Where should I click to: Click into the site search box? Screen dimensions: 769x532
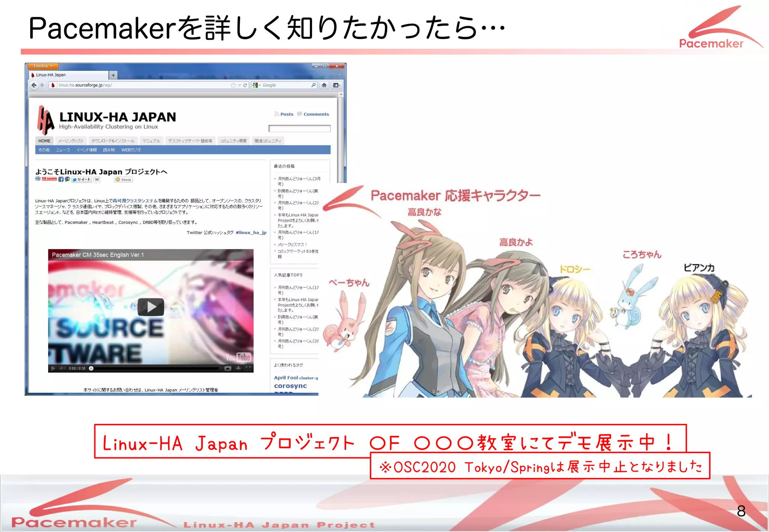pos(299,129)
